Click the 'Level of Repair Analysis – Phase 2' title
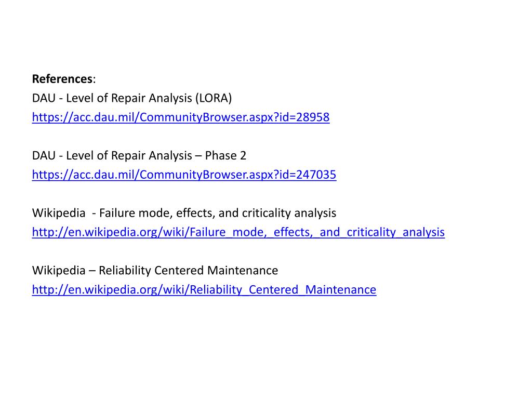 pyautogui.click(x=156, y=155)
